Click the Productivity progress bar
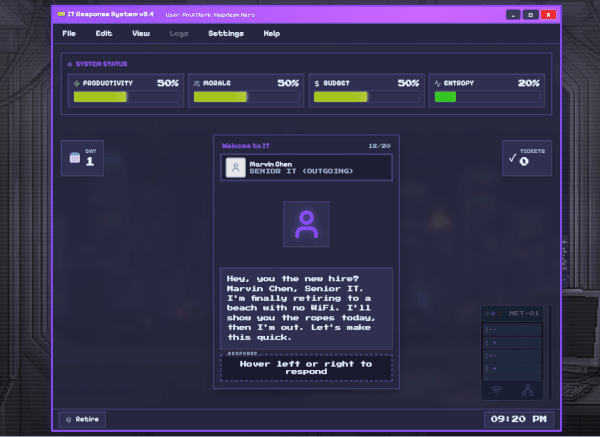600x437 pixels. [x=126, y=97]
